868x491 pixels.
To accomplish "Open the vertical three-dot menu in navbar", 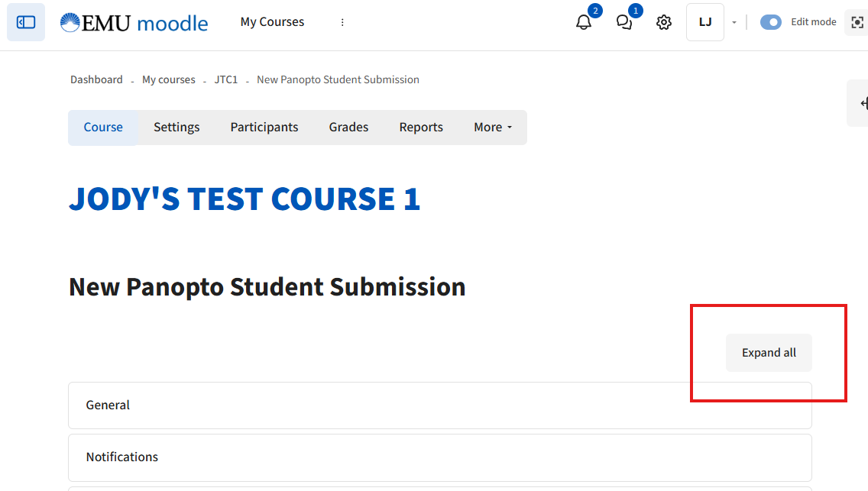I will pos(342,22).
